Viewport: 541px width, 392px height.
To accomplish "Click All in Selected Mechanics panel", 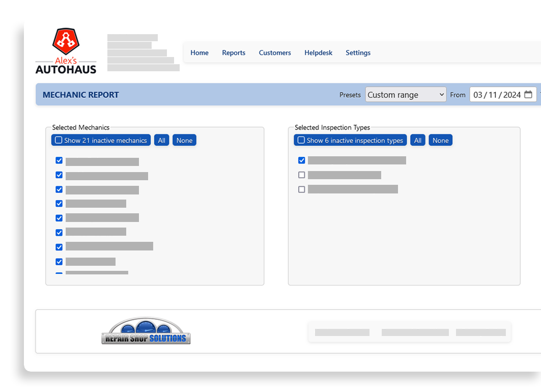I will click(x=161, y=139).
